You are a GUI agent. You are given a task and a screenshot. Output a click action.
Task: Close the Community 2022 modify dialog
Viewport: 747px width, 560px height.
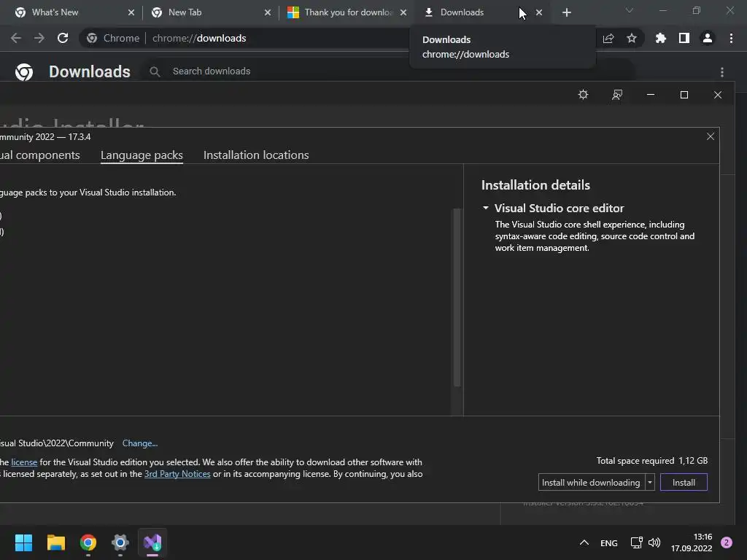pyautogui.click(x=711, y=136)
